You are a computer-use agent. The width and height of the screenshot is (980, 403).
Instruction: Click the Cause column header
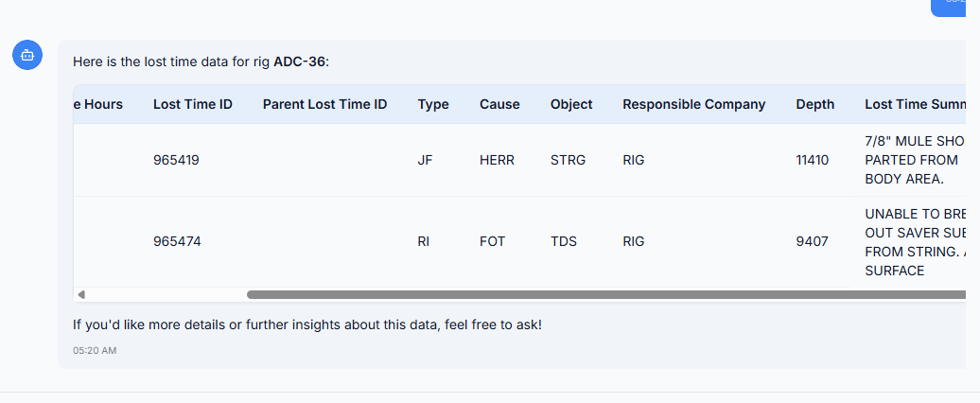[x=499, y=104]
